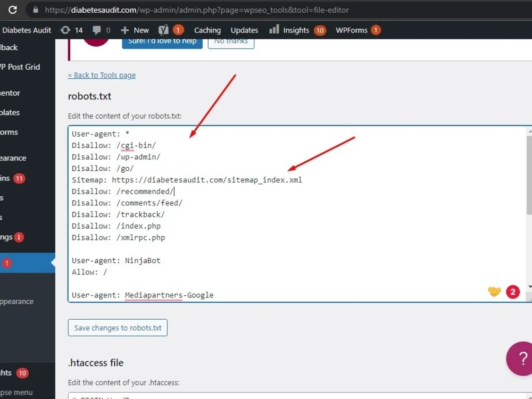Click the 'Disallow: /comments/feed/' line

(x=127, y=203)
